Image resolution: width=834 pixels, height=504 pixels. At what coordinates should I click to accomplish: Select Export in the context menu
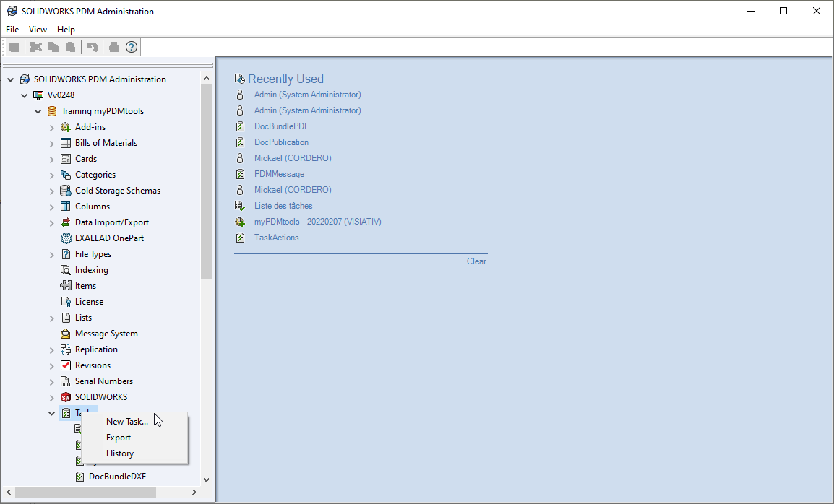(119, 438)
